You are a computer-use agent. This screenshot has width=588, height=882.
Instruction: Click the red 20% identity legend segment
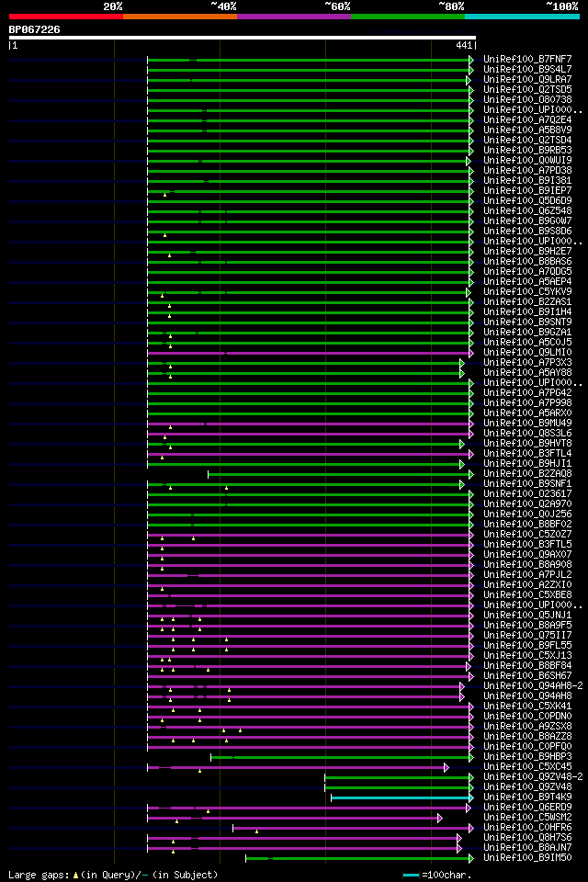[x=66, y=17]
